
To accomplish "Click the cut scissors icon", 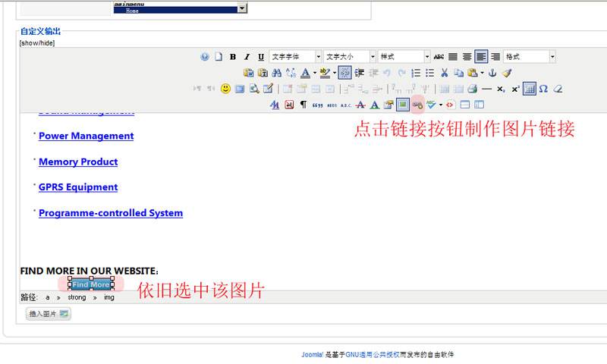I will (445, 73).
